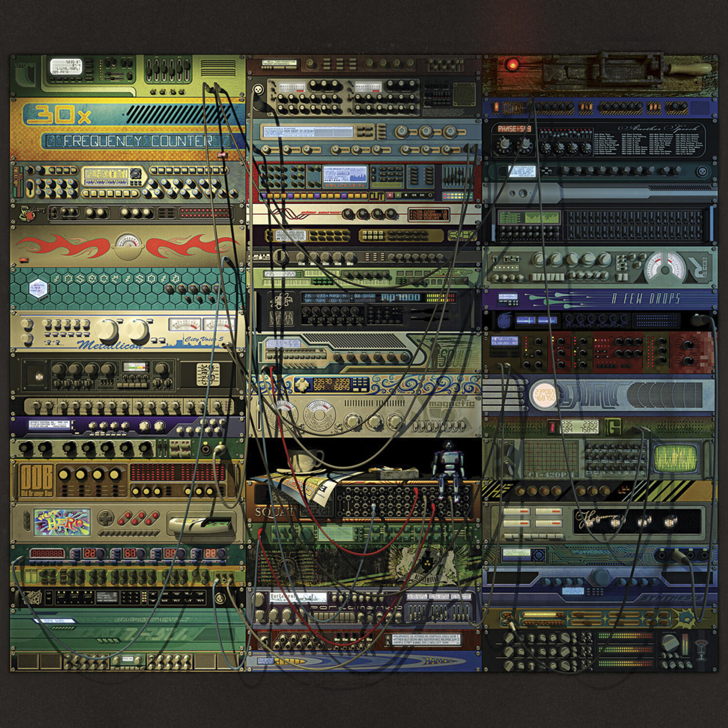Viewport: 728px width, 728px height.
Task: Click the ODB Old Orange Box logo
Action: 36,479
